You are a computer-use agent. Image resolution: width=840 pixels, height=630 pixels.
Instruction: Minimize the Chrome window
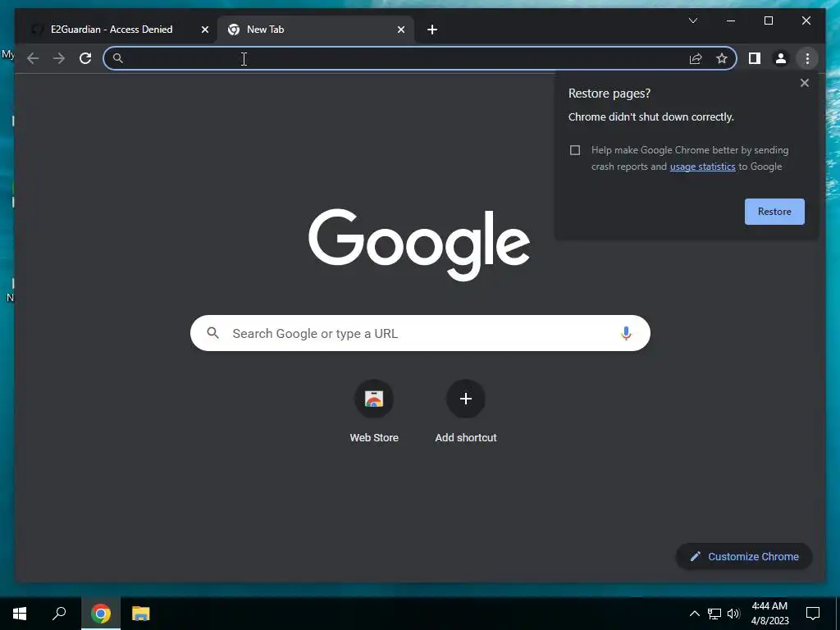(731, 21)
